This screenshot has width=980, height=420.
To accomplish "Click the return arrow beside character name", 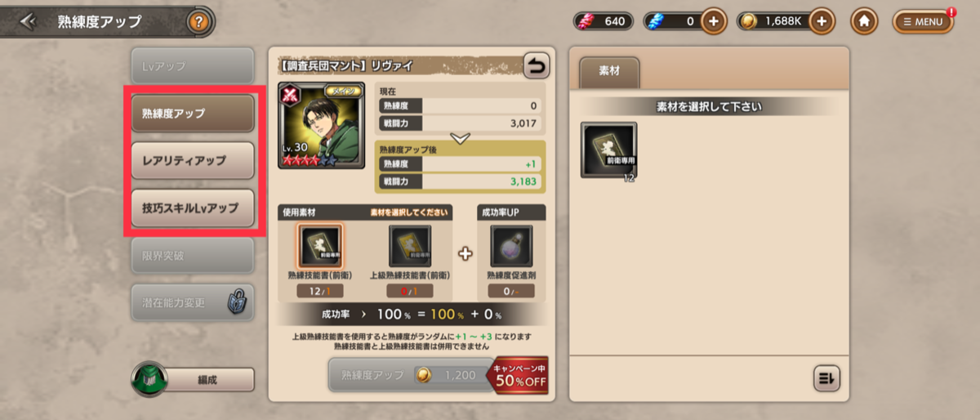I will [x=537, y=66].
